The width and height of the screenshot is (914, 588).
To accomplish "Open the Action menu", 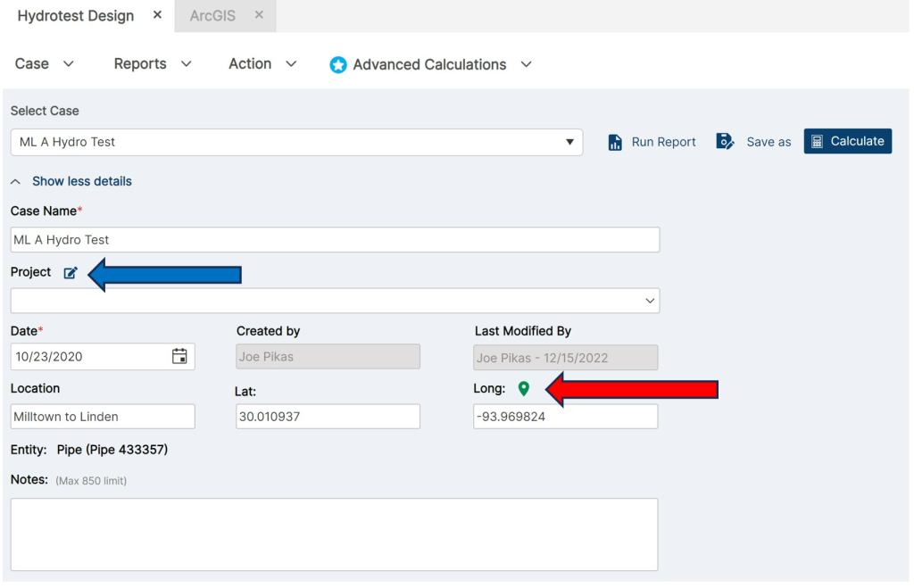I will tap(263, 63).
